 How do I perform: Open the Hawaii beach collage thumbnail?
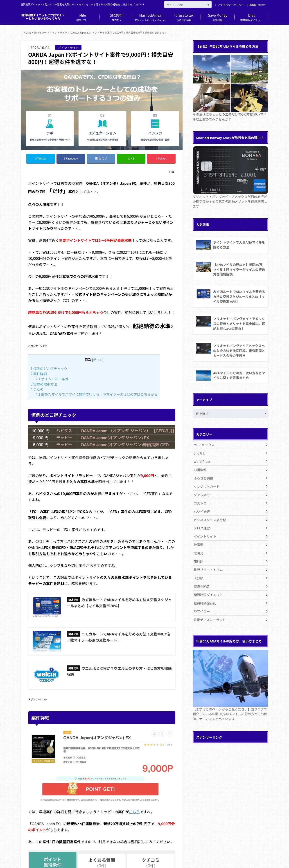pos(230,84)
